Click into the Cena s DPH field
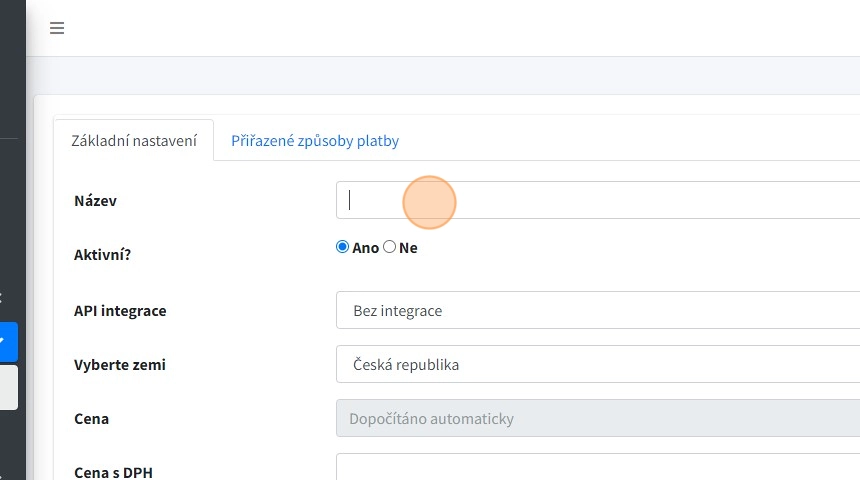The height and width of the screenshot is (480, 860). click(x=598, y=468)
